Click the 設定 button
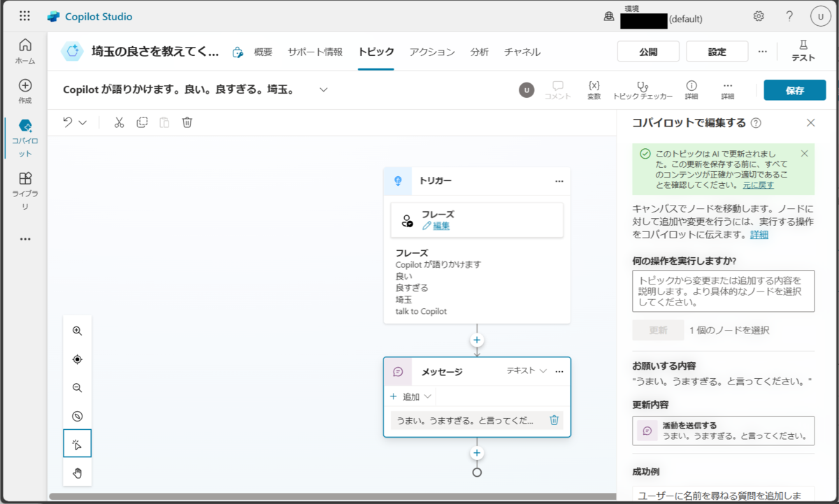Screen dimensions: 839x504 [717, 51]
